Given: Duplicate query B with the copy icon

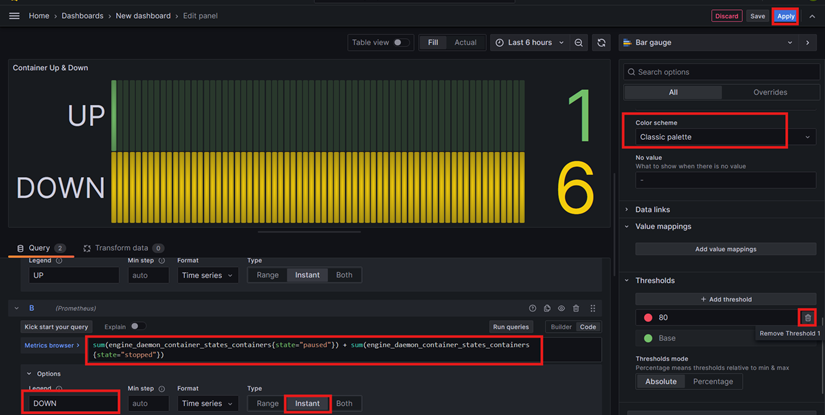Looking at the screenshot, I should pyautogui.click(x=547, y=308).
